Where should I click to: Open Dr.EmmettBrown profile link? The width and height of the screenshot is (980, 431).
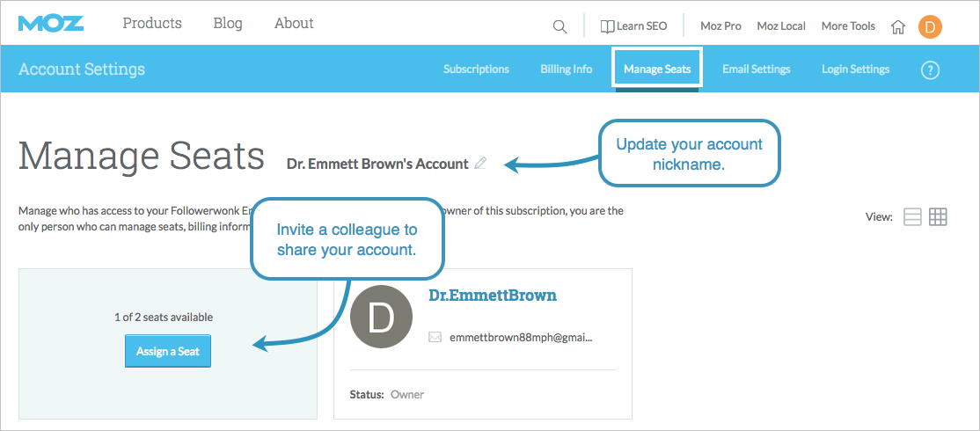pyautogui.click(x=493, y=296)
